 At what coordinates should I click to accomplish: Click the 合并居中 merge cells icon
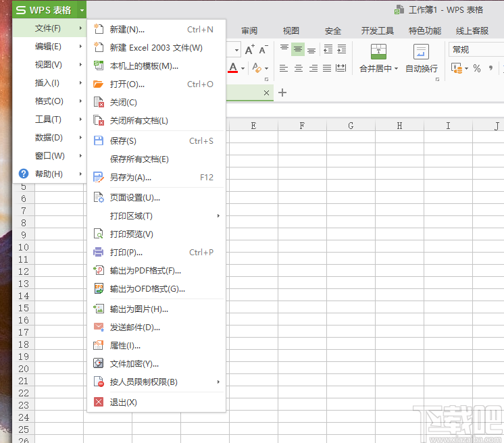click(x=378, y=52)
